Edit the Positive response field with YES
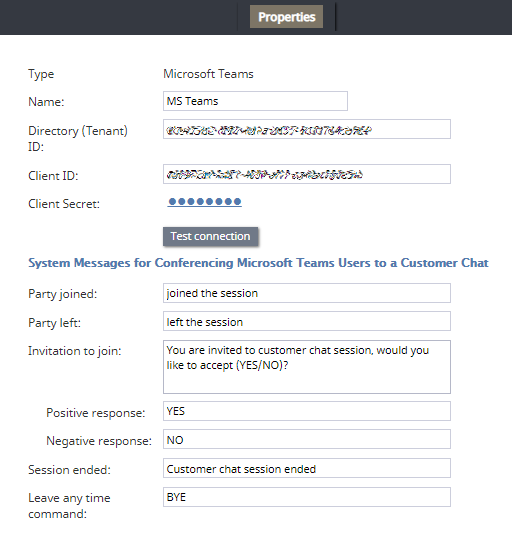The image size is (512, 548). pos(307,411)
